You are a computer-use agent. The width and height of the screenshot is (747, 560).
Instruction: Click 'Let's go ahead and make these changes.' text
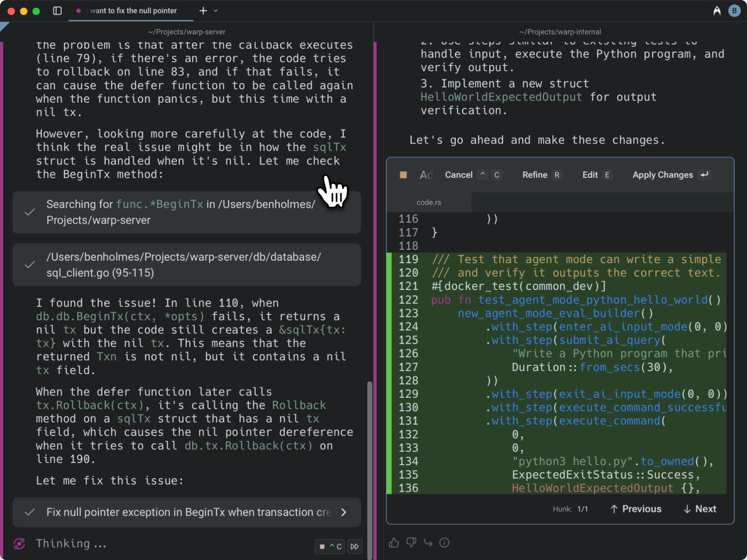click(537, 141)
